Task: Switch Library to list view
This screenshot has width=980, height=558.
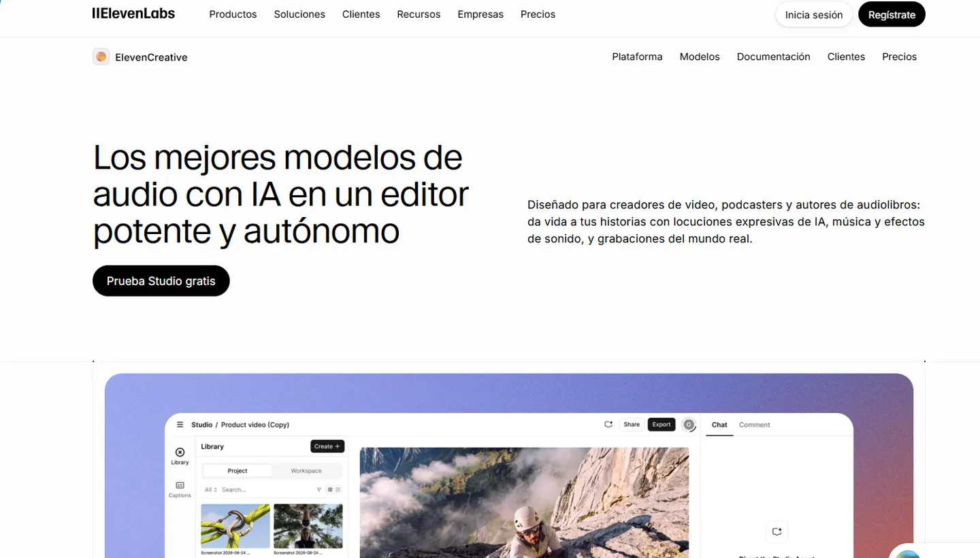Action: 338,489
